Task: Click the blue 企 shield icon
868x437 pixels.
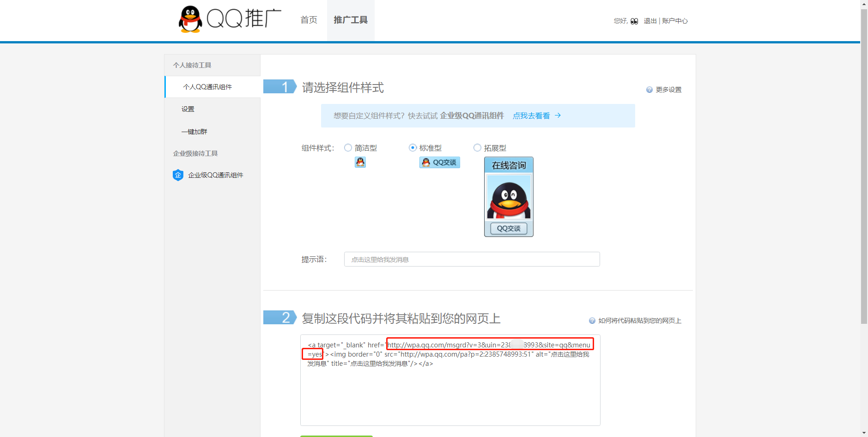Action: [178, 175]
